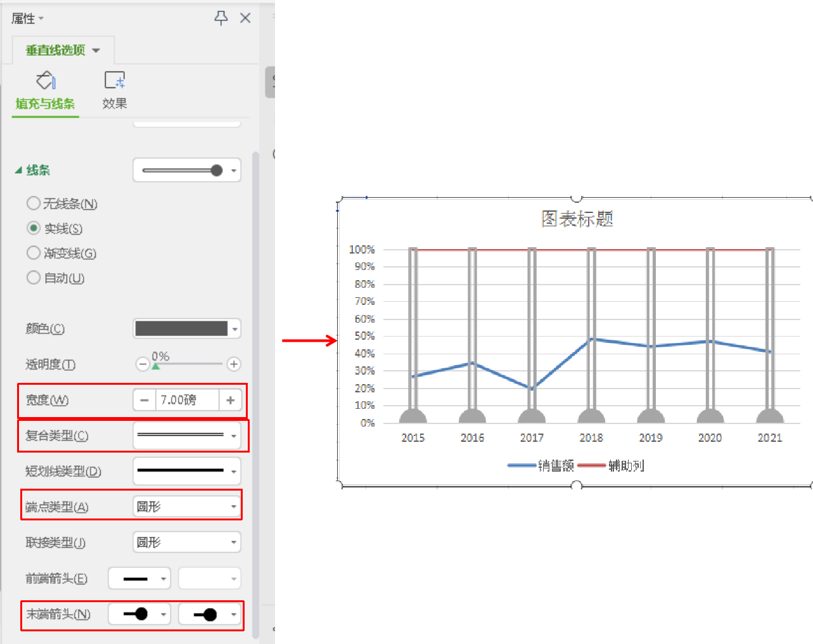This screenshot has height=644, width=813.
Task: Open 末端箭头 end arrow type dropdown
Action: (x=139, y=614)
